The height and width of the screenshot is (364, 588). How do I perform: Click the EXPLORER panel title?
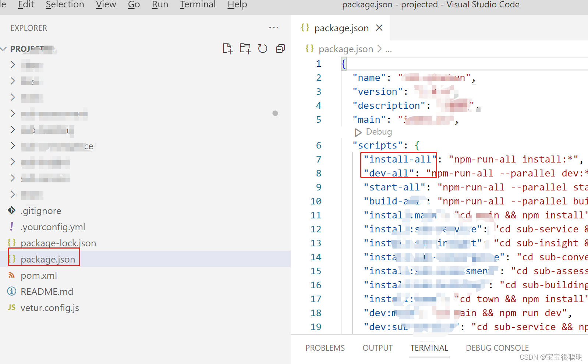tap(29, 28)
